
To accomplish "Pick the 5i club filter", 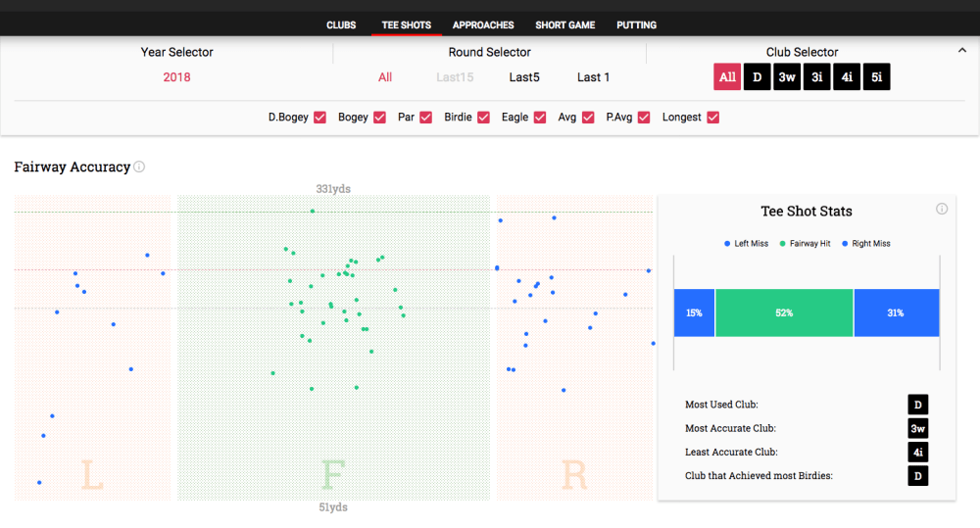I will coord(876,77).
